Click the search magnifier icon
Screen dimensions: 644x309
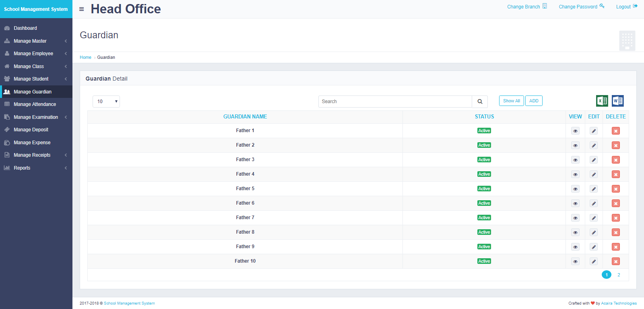click(480, 102)
